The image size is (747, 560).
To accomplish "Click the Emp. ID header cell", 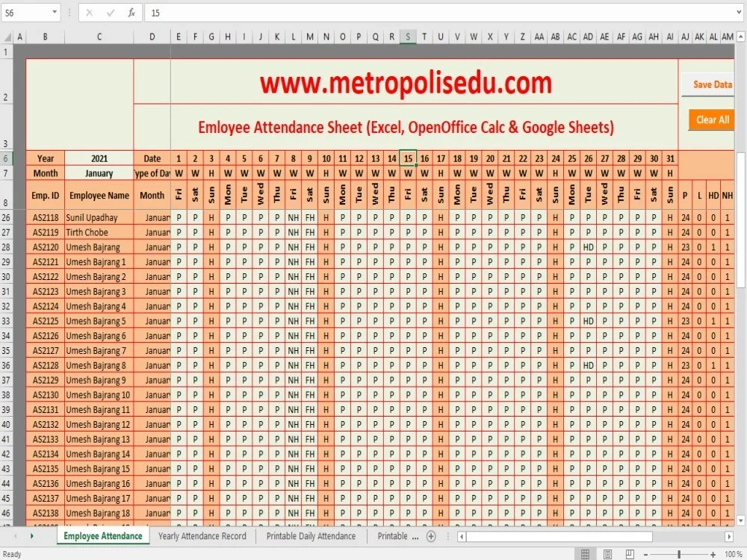I will pyautogui.click(x=46, y=195).
